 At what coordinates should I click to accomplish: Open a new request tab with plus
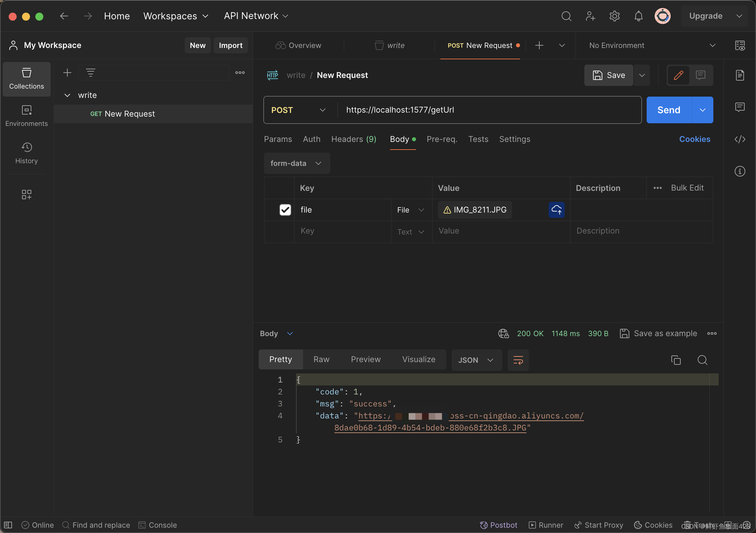click(539, 45)
